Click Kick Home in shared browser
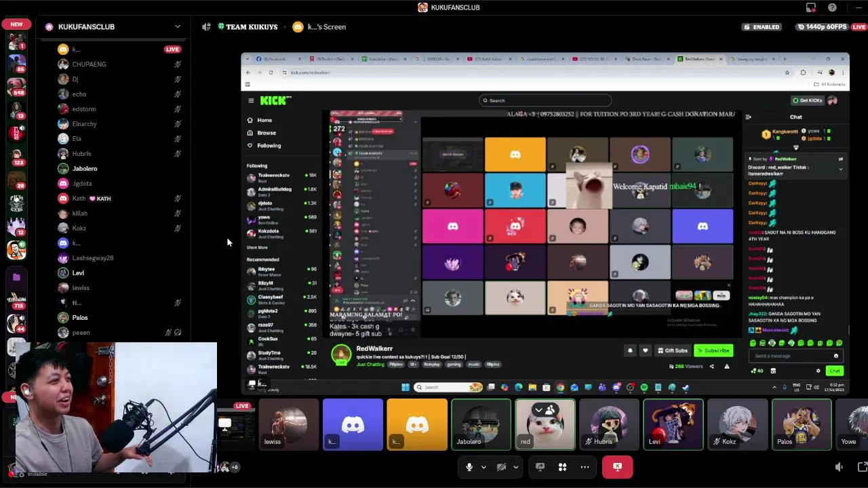The image size is (868, 488). click(x=260, y=120)
